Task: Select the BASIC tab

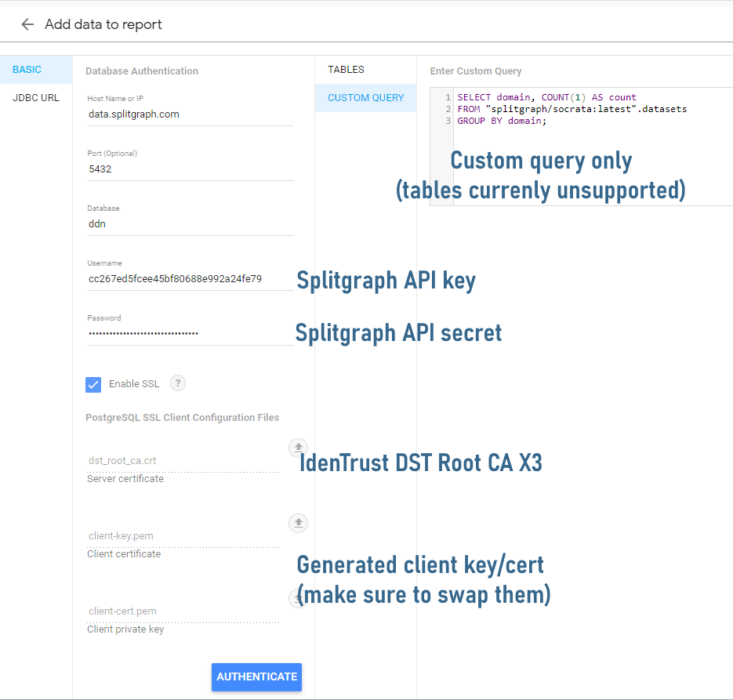Action: point(36,70)
